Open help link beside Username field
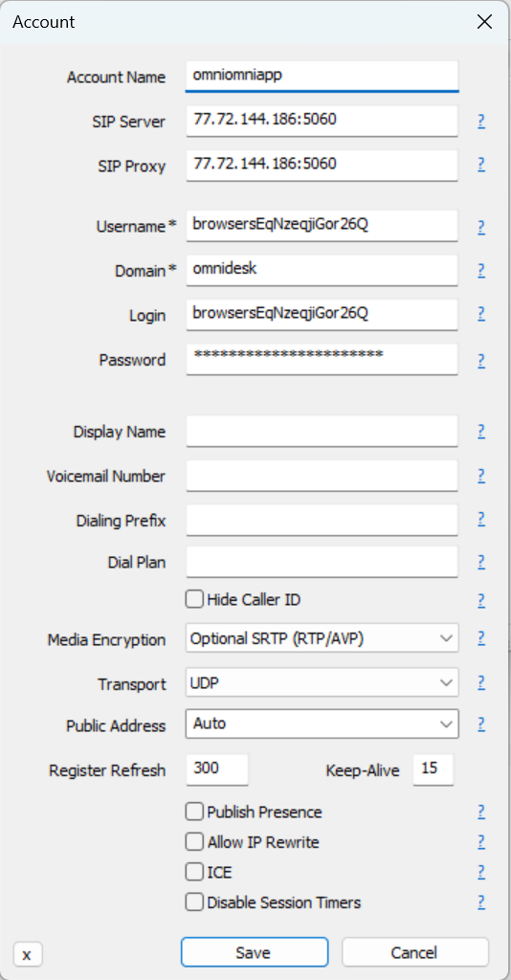511x980 pixels. [481, 226]
